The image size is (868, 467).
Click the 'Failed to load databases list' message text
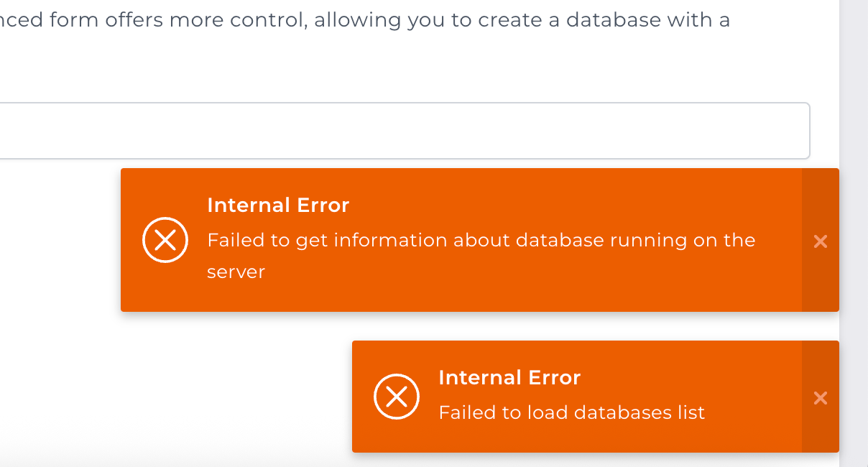tap(572, 412)
